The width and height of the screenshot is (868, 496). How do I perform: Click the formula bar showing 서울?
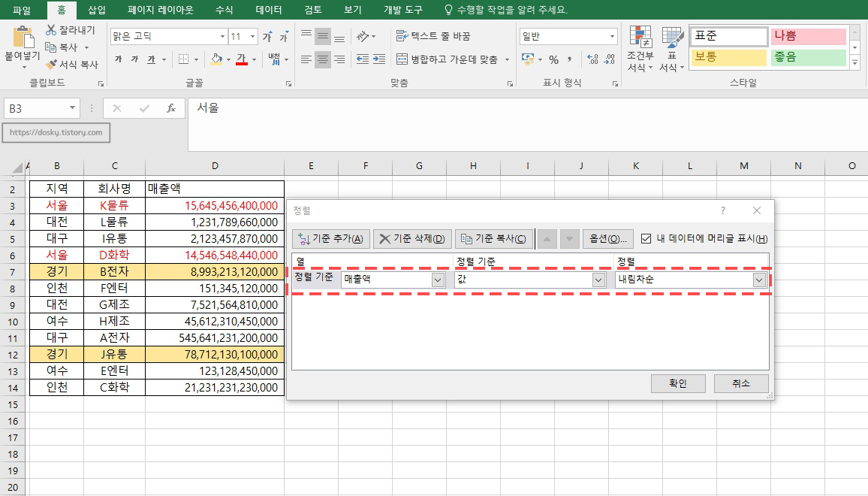coord(528,124)
